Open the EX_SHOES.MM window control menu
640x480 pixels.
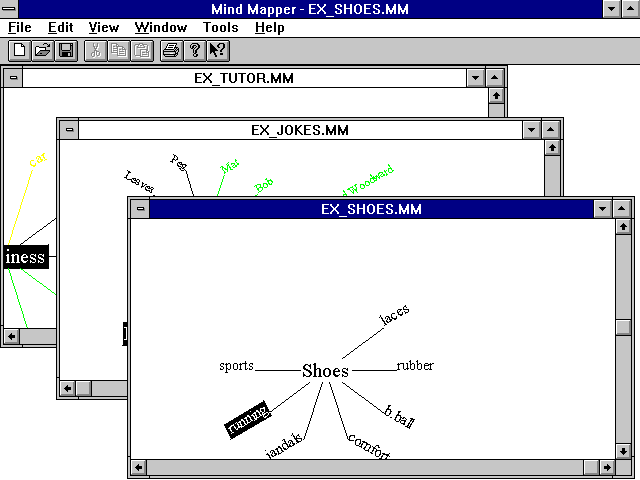tap(140, 209)
